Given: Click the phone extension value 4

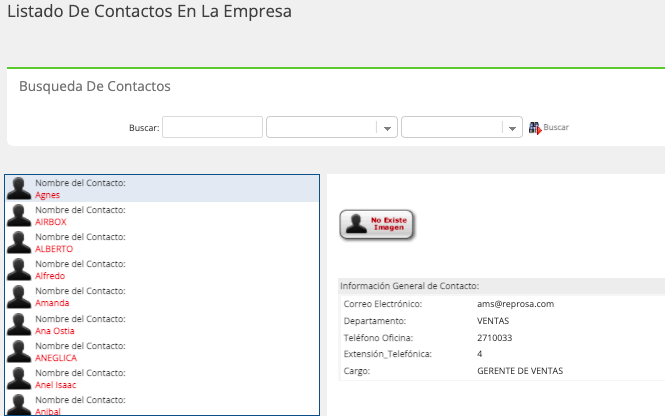Looking at the screenshot, I should 480,354.
